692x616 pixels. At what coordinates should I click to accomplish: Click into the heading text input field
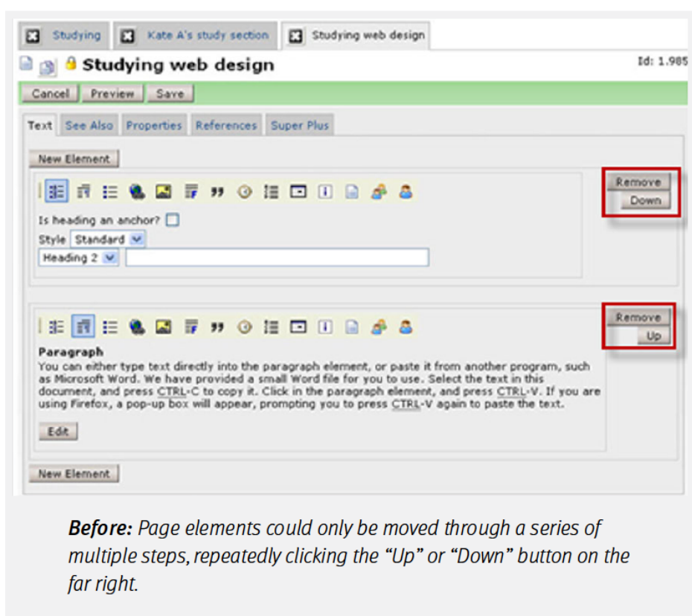pos(277,258)
